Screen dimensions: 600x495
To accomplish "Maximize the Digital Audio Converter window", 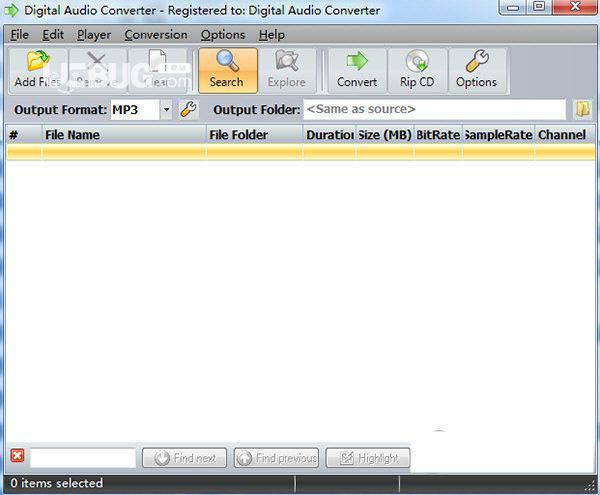I will (x=539, y=7).
